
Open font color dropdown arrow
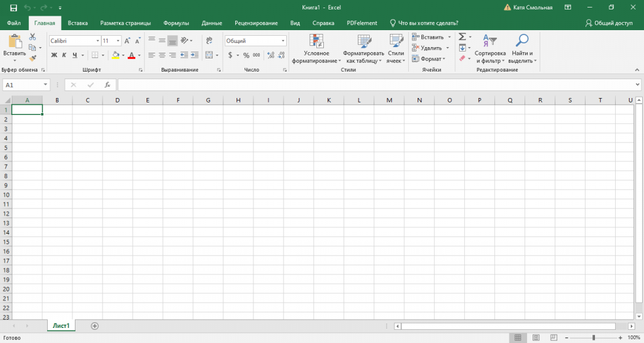click(x=139, y=55)
